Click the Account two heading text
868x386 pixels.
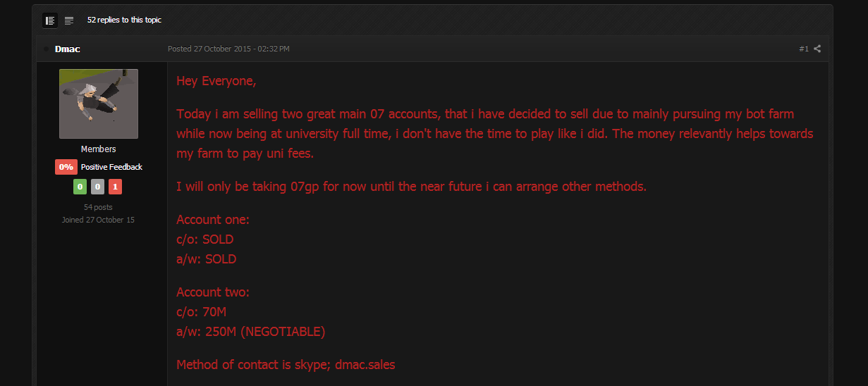point(213,292)
